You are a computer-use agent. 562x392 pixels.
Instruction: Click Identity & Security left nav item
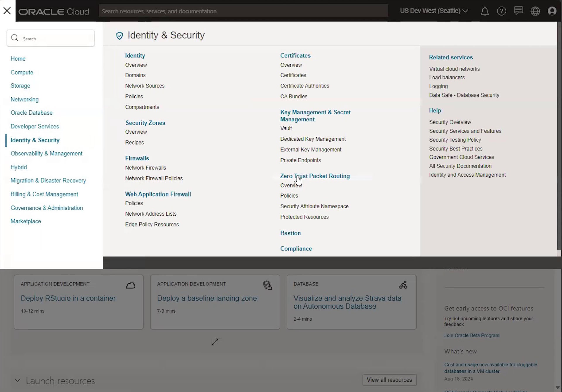coord(35,140)
